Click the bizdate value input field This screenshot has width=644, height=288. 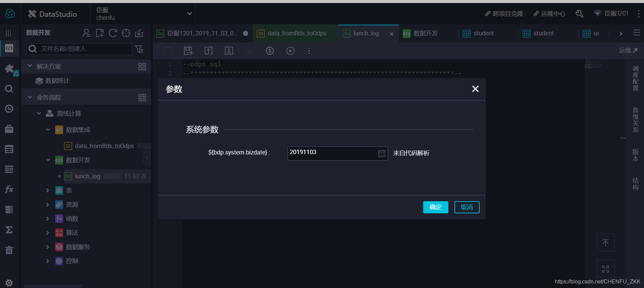(x=337, y=153)
